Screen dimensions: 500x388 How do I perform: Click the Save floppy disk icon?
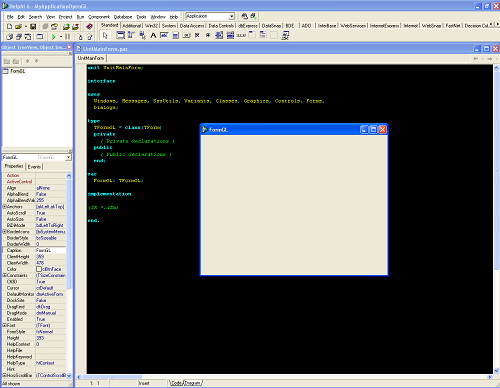tap(33, 26)
